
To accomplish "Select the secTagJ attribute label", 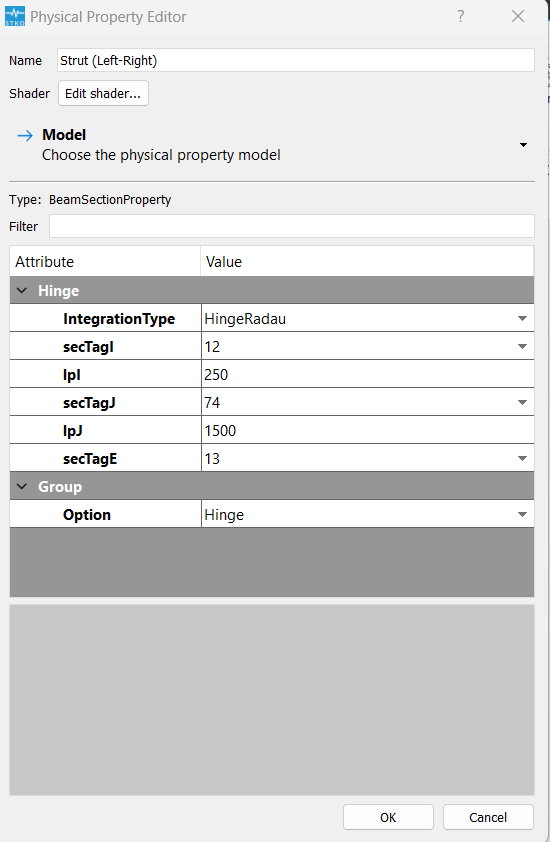I will pyautogui.click(x=89, y=403).
